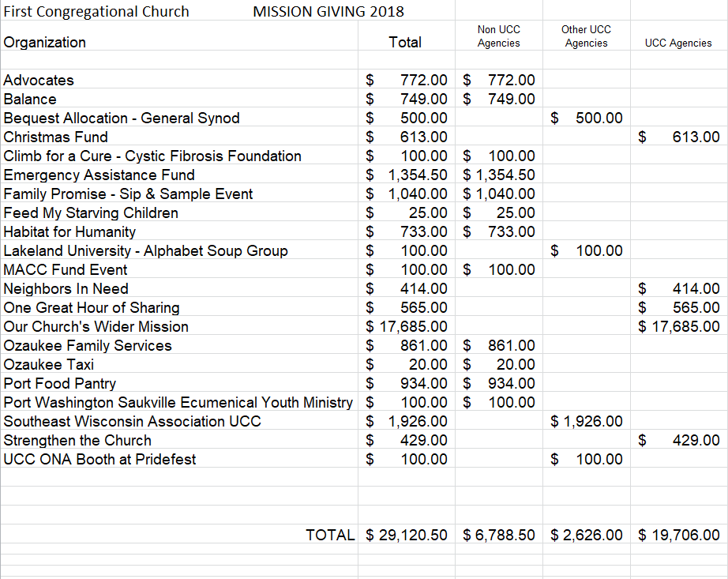Select the 'Habitat for Humanity' row label
Viewport: 728px width, 579px height.
pyautogui.click(x=69, y=231)
